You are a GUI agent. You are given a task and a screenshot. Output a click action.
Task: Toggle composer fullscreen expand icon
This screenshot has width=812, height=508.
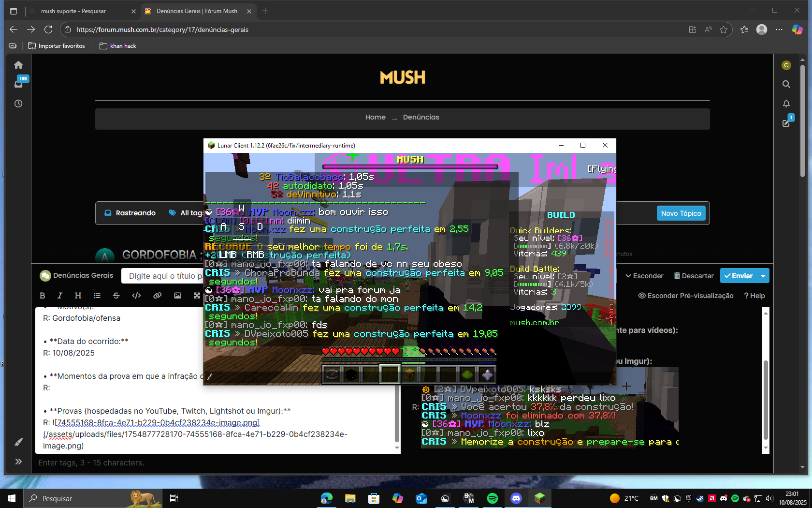coord(197,296)
